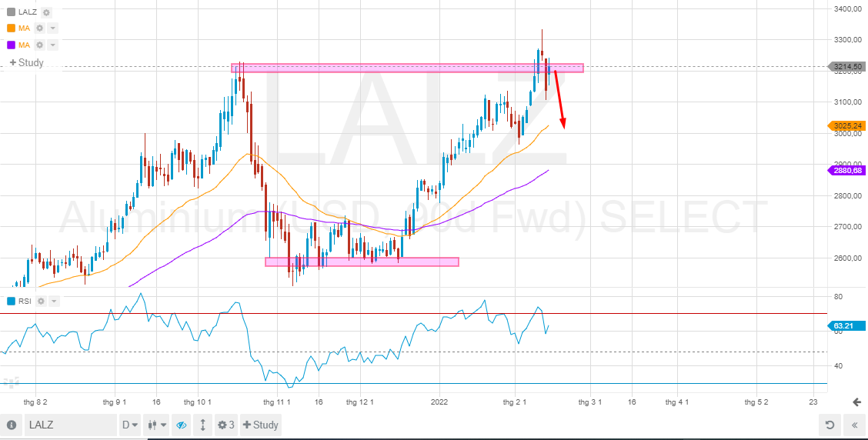The width and height of the screenshot is (868, 440).
Task: Click the thg 3 1 date label
Action: [x=589, y=402]
